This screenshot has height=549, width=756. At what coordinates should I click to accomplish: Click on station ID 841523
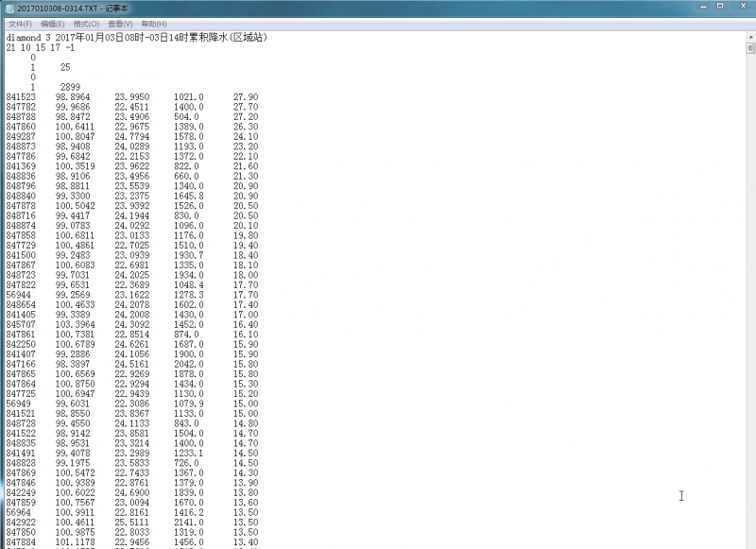(x=21, y=97)
